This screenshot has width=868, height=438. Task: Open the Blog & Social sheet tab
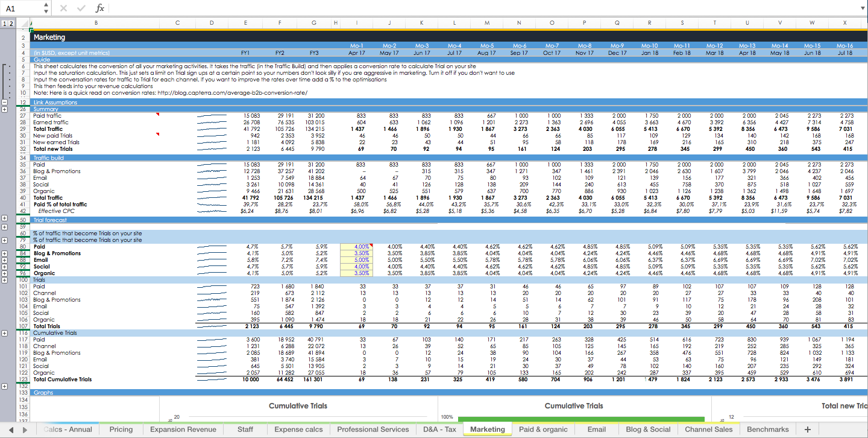648,430
